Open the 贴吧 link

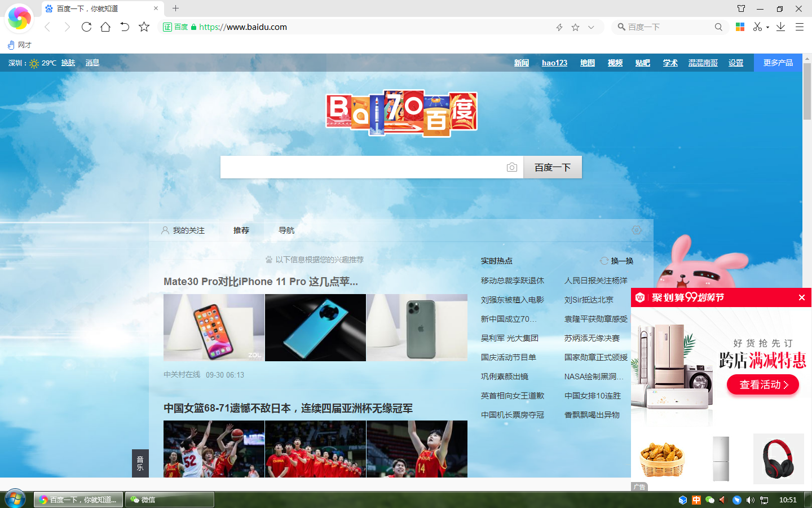coord(643,63)
